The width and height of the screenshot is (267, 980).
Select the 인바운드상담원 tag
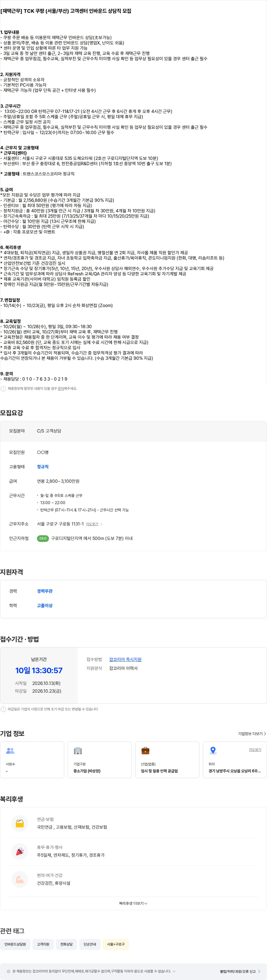point(15,944)
